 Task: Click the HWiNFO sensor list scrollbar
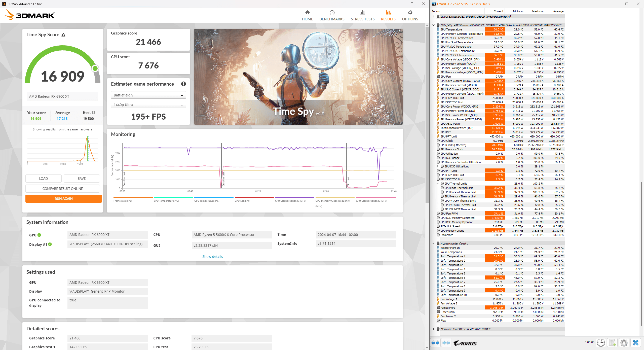point(642,254)
